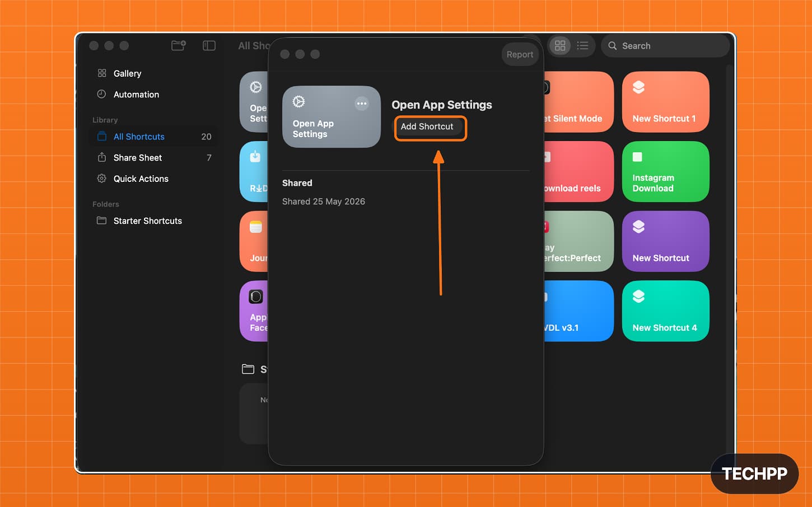Screen dimensions: 812x507
Task: Open the purple New Shortcut card
Action: [665, 241]
